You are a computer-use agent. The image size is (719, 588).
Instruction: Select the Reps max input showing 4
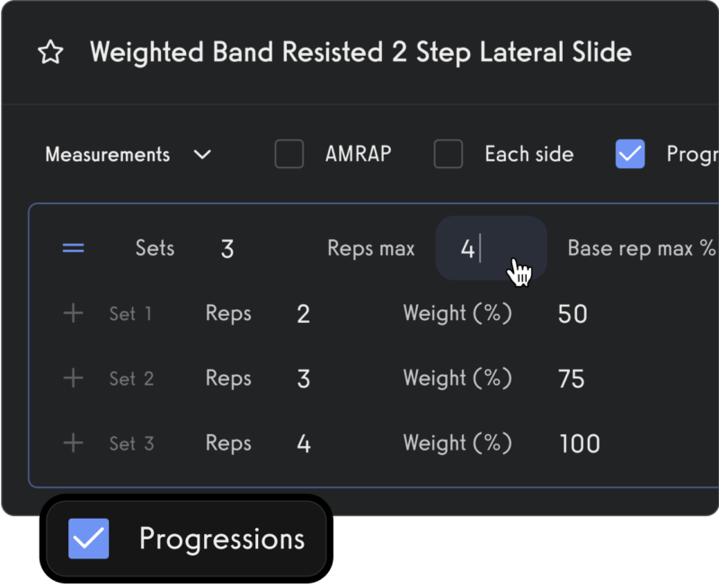click(x=491, y=248)
